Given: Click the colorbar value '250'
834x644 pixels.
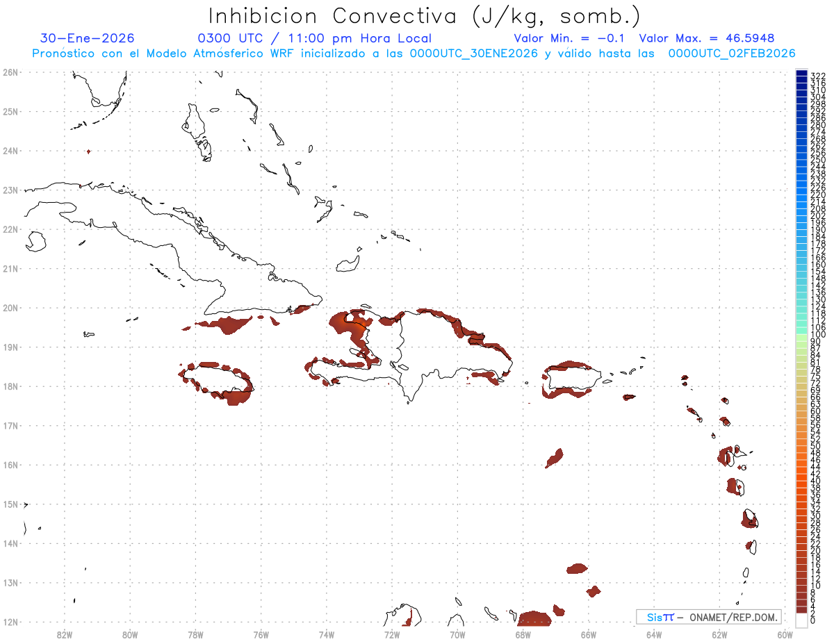Looking at the screenshot, I should tap(817, 160).
